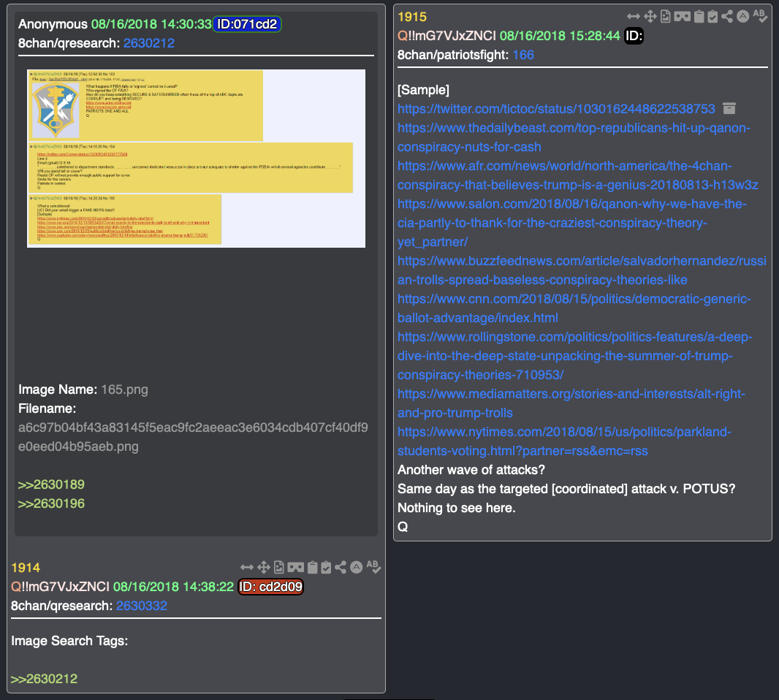Click four-way move arrows icon in post 1915
The image size is (779, 700).
coord(650,16)
